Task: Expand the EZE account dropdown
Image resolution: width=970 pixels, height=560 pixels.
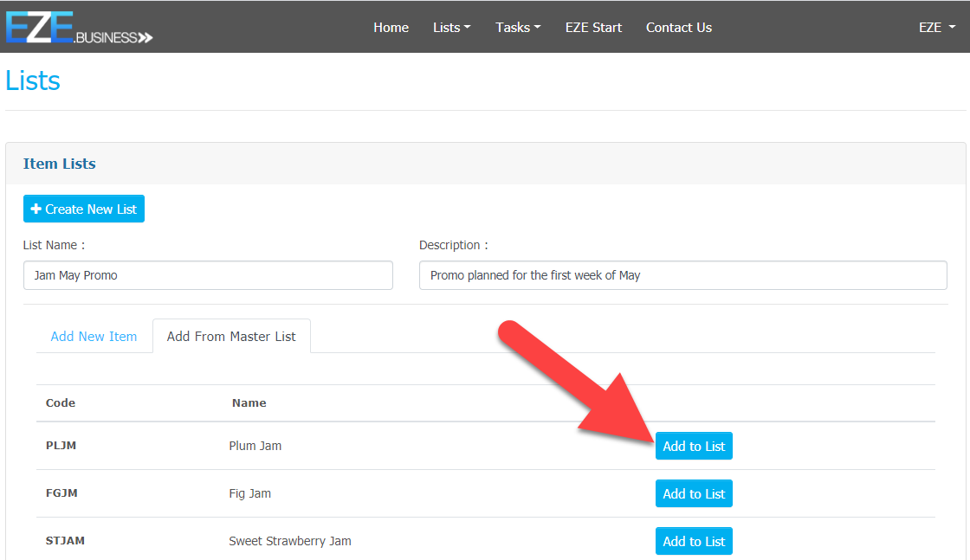Action: click(936, 28)
